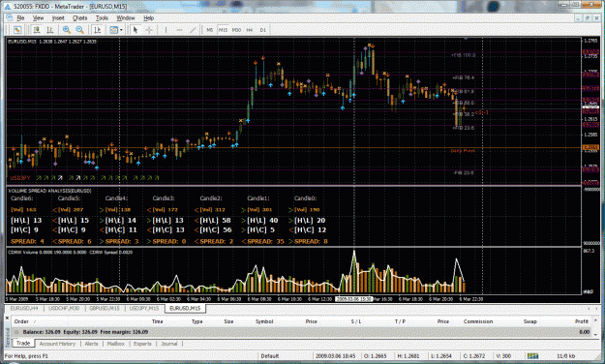Click the USDJPY label on chart
The height and width of the screenshot is (364, 605).
point(19,178)
